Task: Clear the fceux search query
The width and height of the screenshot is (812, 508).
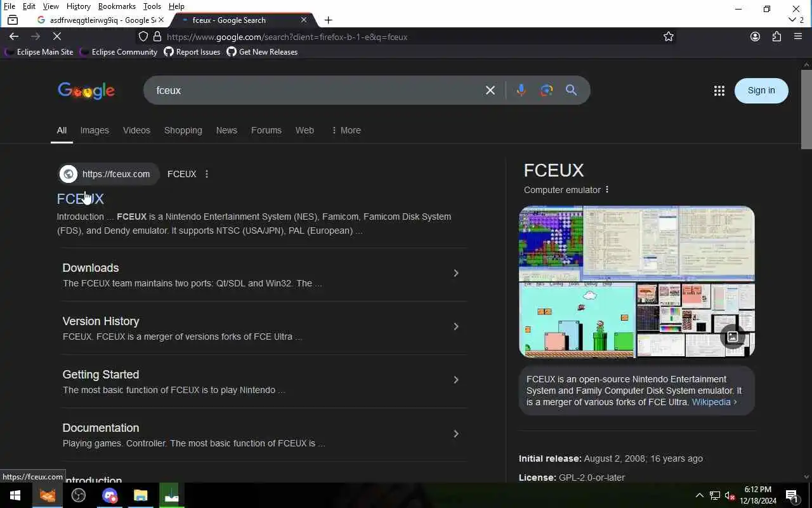Action: pyautogui.click(x=490, y=90)
